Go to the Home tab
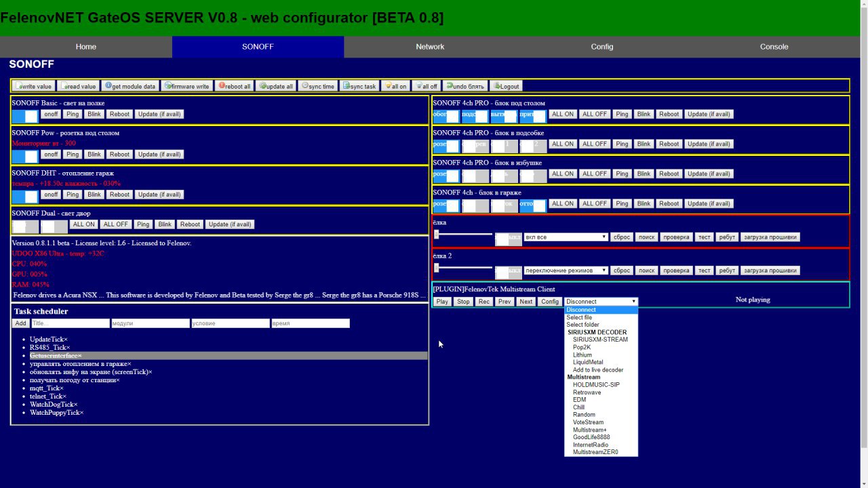Image resolution: width=868 pixels, height=488 pixels. 86,47
